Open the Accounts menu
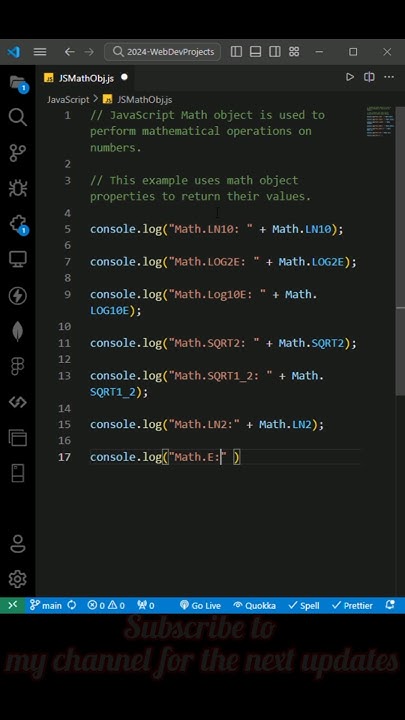The width and height of the screenshot is (405, 720). pyautogui.click(x=17, y=544)
